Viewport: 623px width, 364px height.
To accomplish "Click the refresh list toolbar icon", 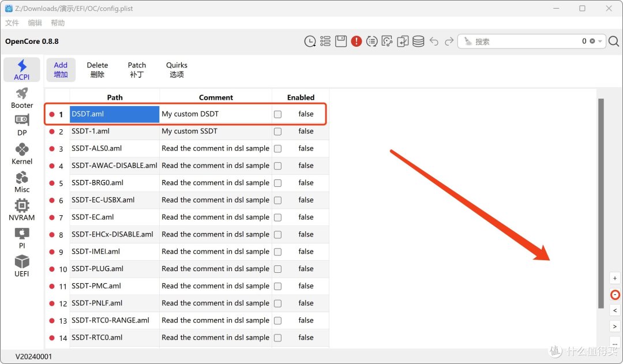I will point(372,42).
